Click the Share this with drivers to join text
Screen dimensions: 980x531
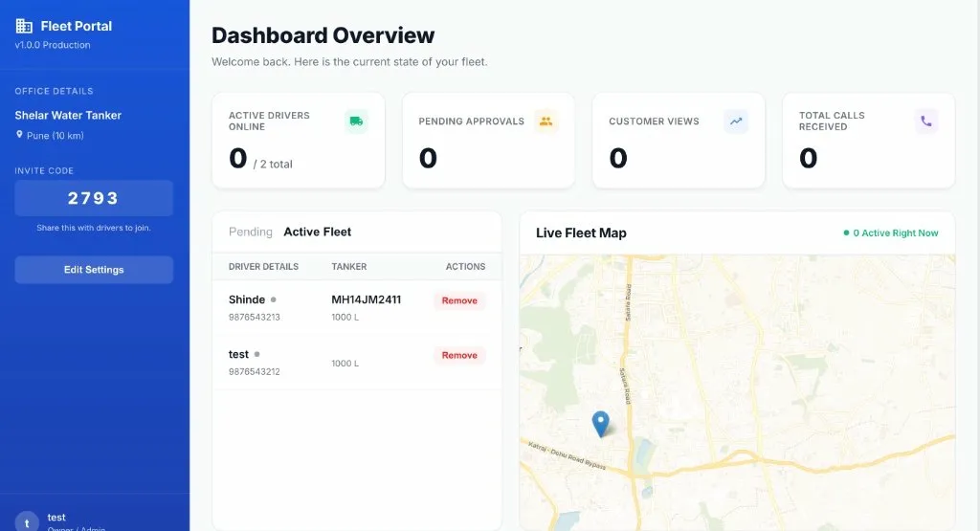(94, 228)
